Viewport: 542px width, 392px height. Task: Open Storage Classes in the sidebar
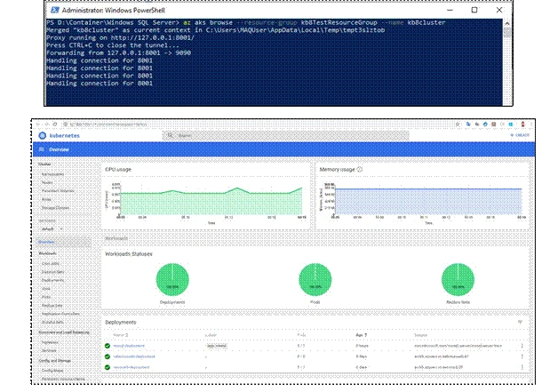click(x=55, y=208)
